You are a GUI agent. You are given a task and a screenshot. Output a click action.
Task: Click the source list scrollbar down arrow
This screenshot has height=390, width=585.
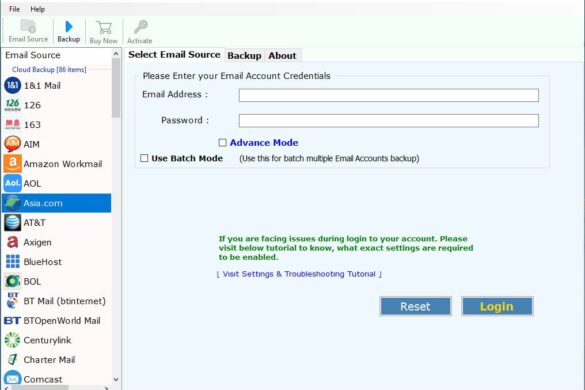point(116,380)
